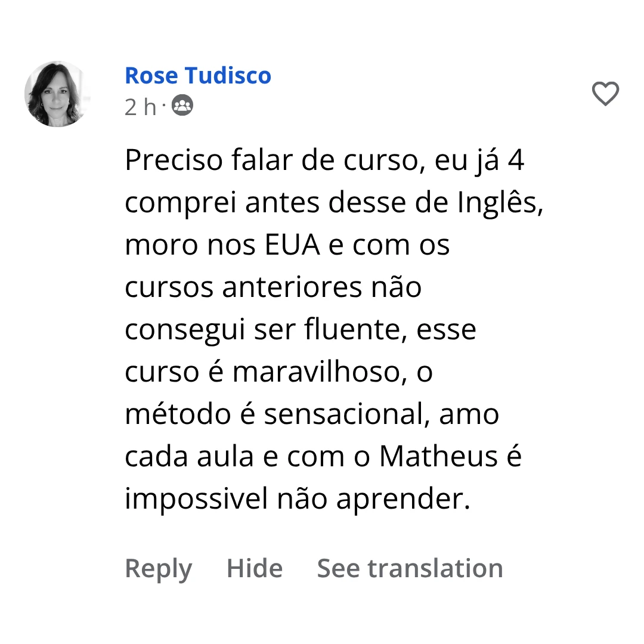Click the shared-audience badge after the dot separator
The image size is (644, 644).
pos(182,105)
